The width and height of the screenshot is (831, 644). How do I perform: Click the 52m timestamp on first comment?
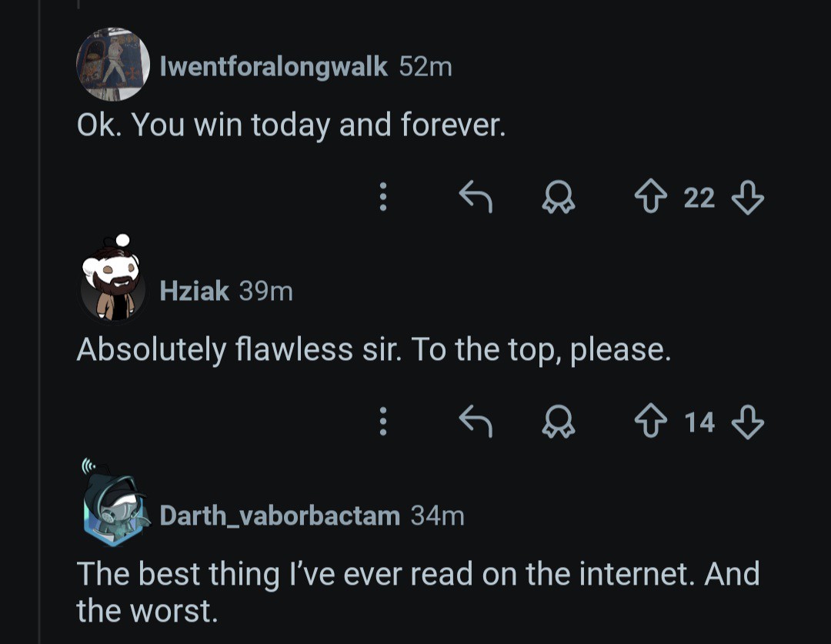click(x=426, y=67)
